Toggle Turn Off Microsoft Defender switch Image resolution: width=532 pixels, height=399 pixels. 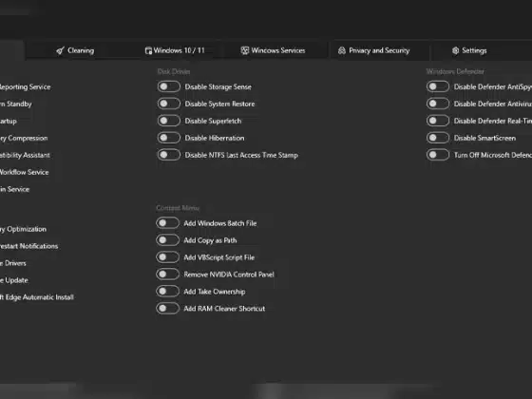tap(438, 155)
